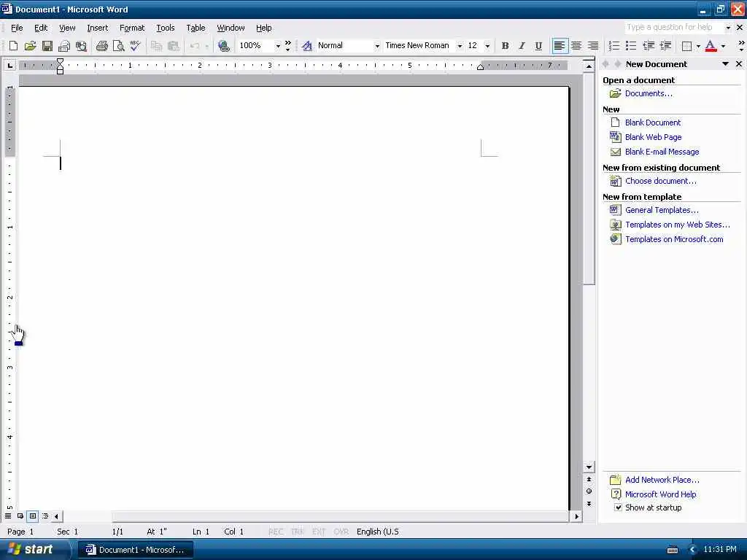Click the Blank Document link
Viewport: 747px width, 560px height.
point(653,122)
